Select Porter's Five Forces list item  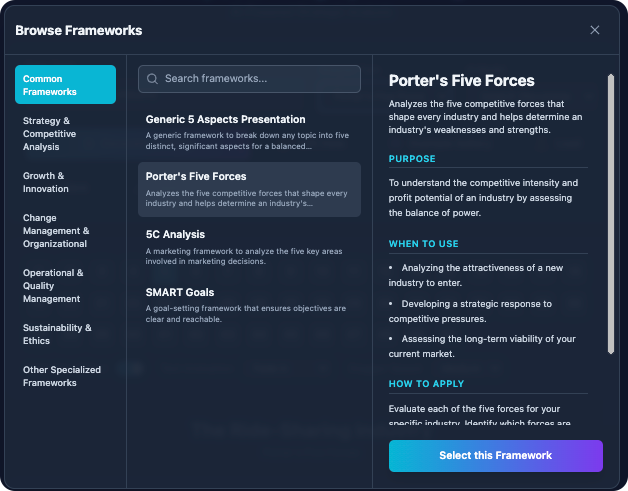pos(249,189)
